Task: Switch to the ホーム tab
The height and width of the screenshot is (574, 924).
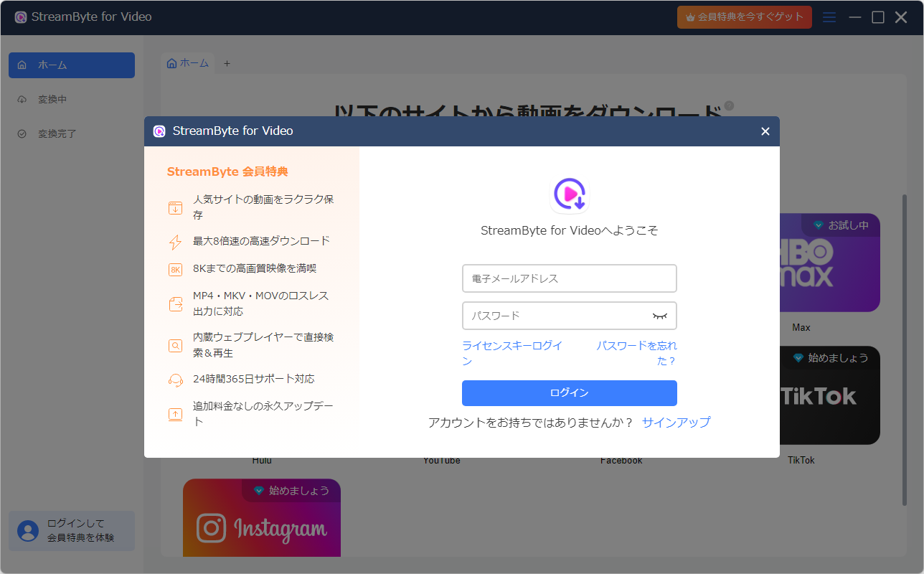Action: [x=188, y=63]
